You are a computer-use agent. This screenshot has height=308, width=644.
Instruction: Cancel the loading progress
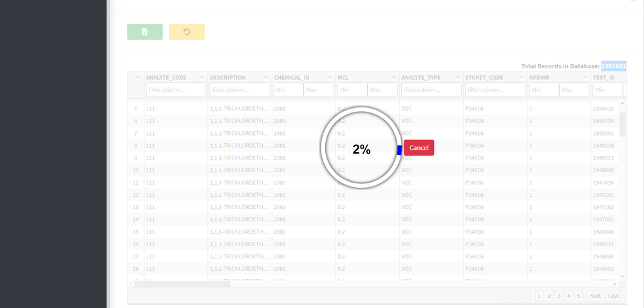click(419, 148)
